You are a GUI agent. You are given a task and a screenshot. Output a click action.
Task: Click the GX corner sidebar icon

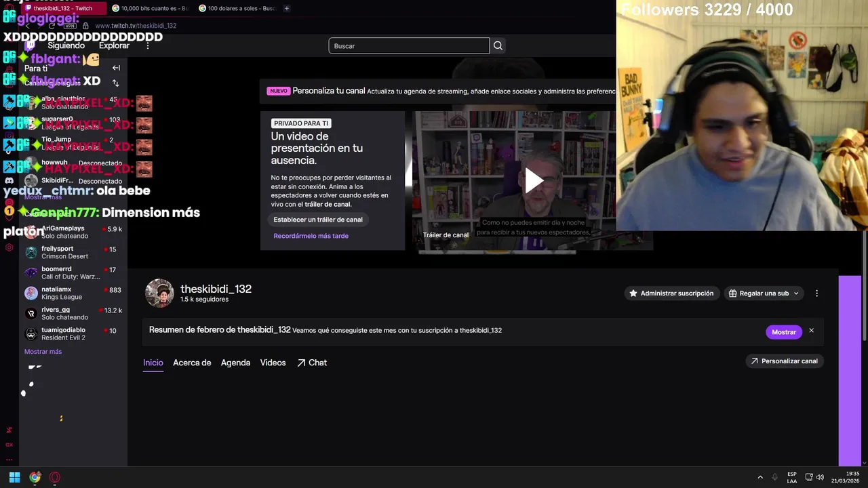click(9, 445)
